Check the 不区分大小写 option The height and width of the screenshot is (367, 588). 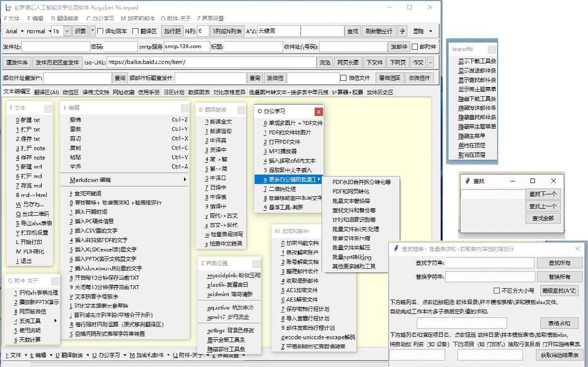click(497, 291)
